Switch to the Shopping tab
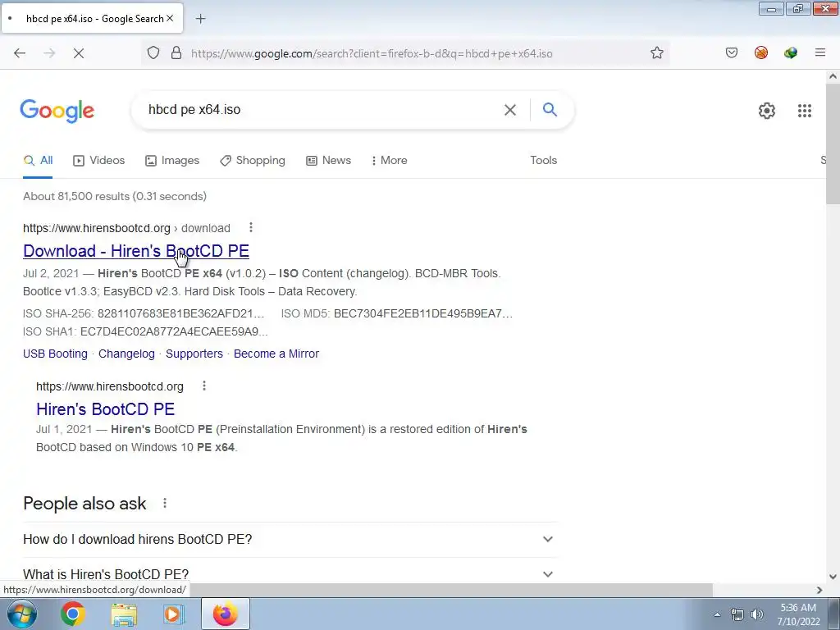Screen dimensions: 840x630 (253, 160)
